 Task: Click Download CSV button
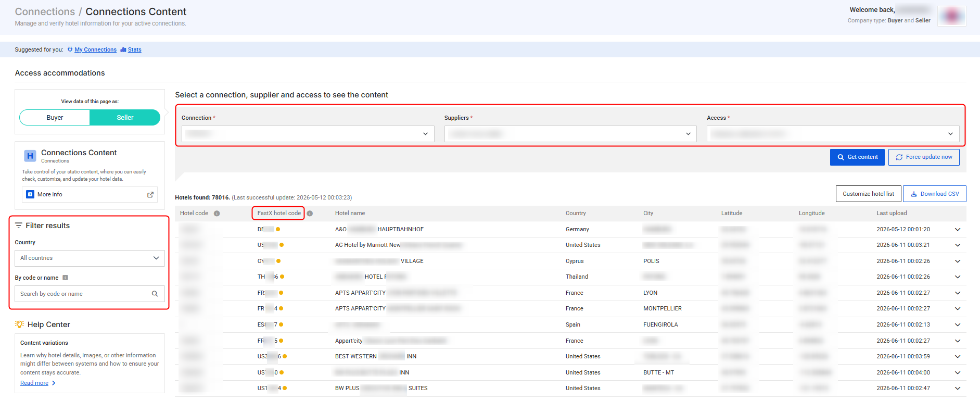tap(935, 194)
